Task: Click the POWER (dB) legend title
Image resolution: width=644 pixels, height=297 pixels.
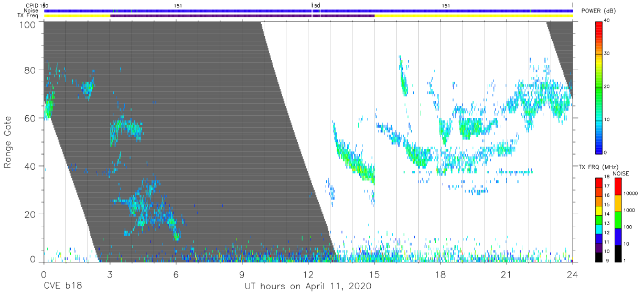Action: coord(599,10)
